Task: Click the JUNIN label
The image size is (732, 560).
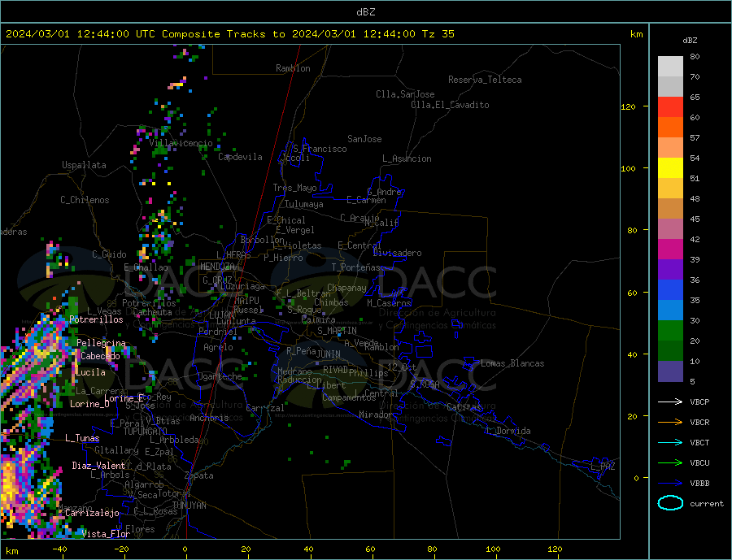Action: 329,354
